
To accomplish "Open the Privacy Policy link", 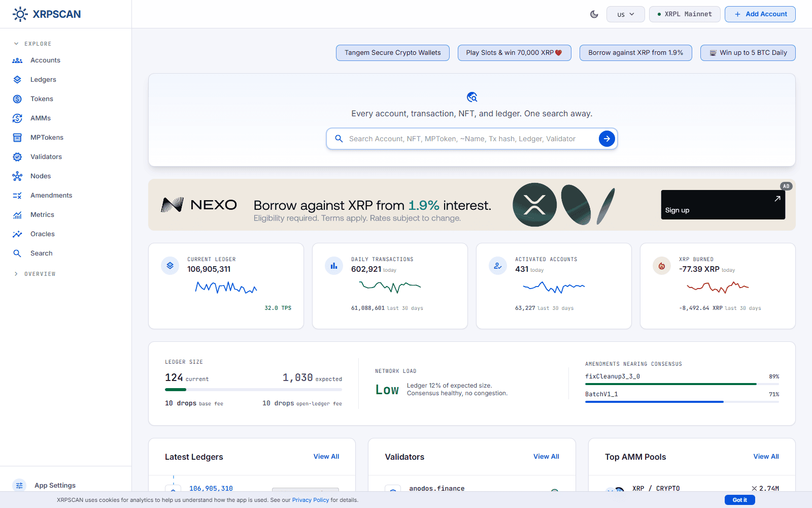I will (311, 500).
